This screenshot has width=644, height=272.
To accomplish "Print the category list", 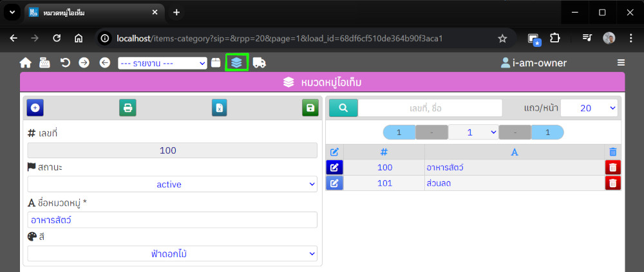I will tap(128, 108).
